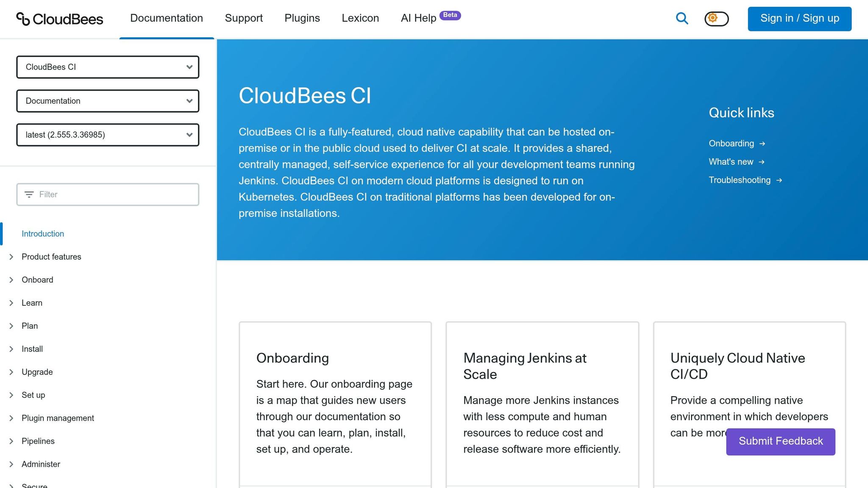Open the Managing Jenkins at Scale card
Screen dimensions: 868x488
542,404
